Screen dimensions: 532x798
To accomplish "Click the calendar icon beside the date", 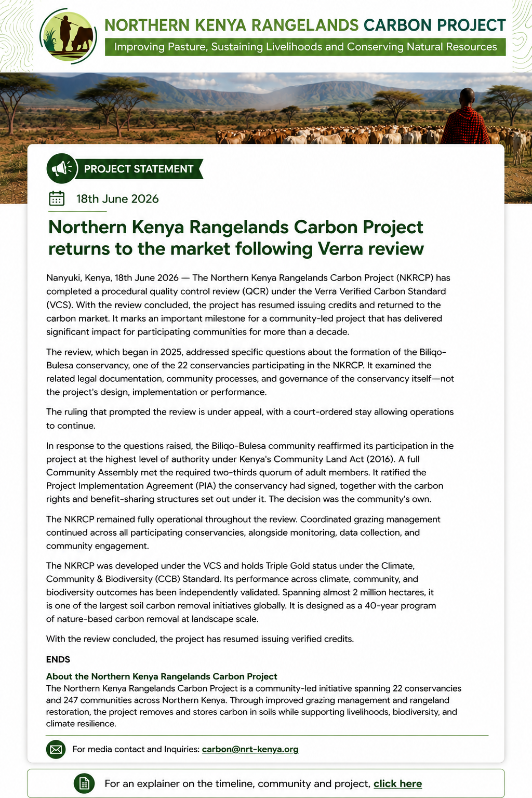I will 57,198.
